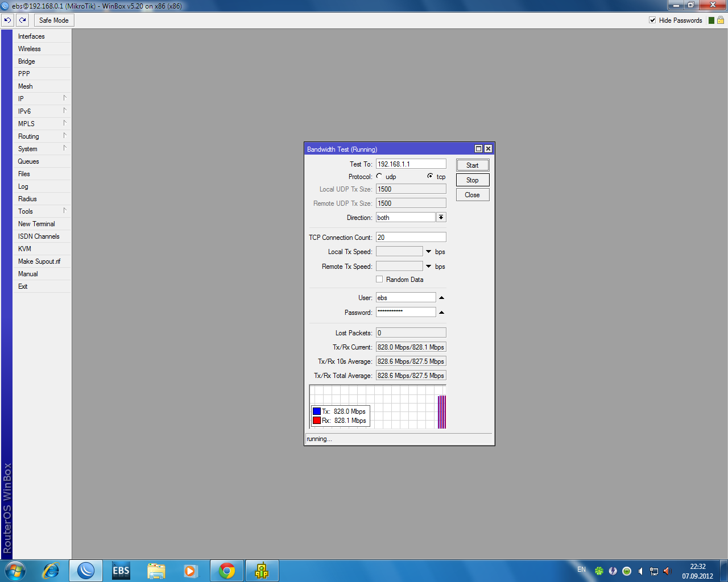The image size is (728, 582).
Task: Click the Remote Tx Speed field
Action: (400, 266)
